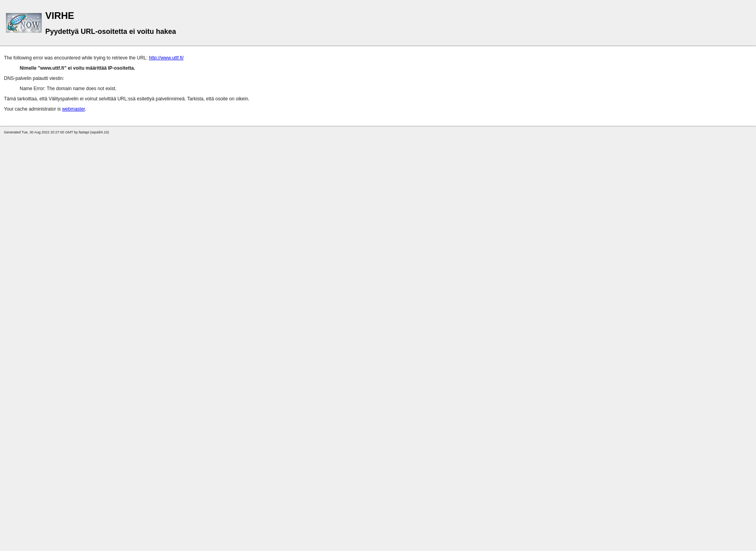Click the VIRHE error heading
Viewport: 756px width, 551px height.
59,15
